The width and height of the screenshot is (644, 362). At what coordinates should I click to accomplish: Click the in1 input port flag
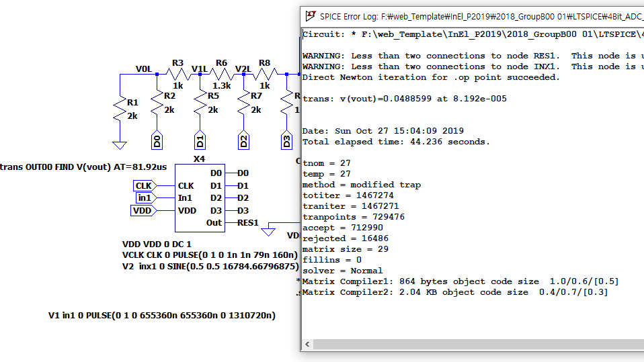(145, 197)
